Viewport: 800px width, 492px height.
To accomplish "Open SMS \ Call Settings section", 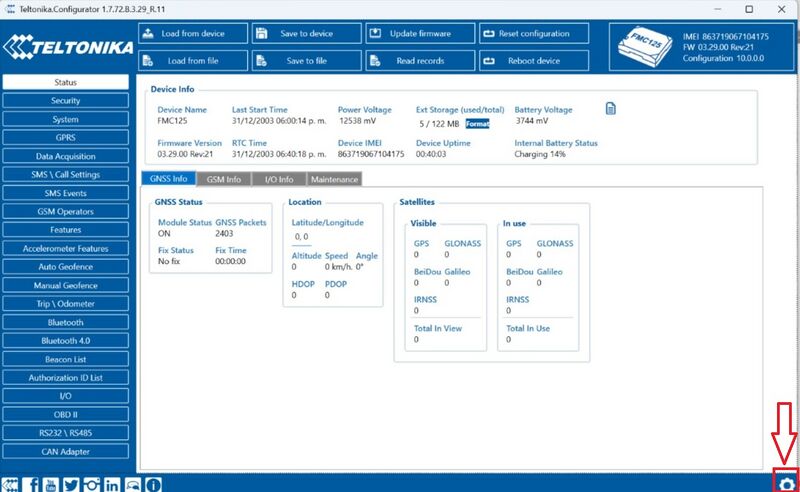I will click(x=66, y=175).
